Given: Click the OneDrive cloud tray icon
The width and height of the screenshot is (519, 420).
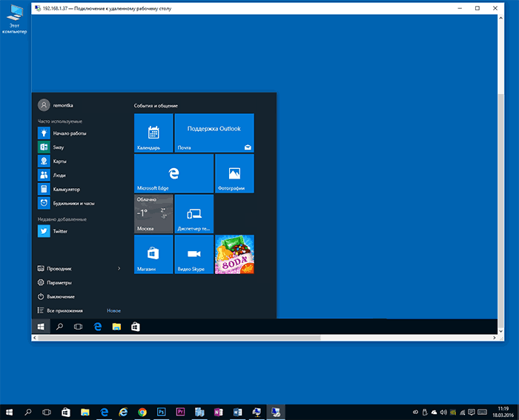Looking at the screenshot, I should (434, 412).
